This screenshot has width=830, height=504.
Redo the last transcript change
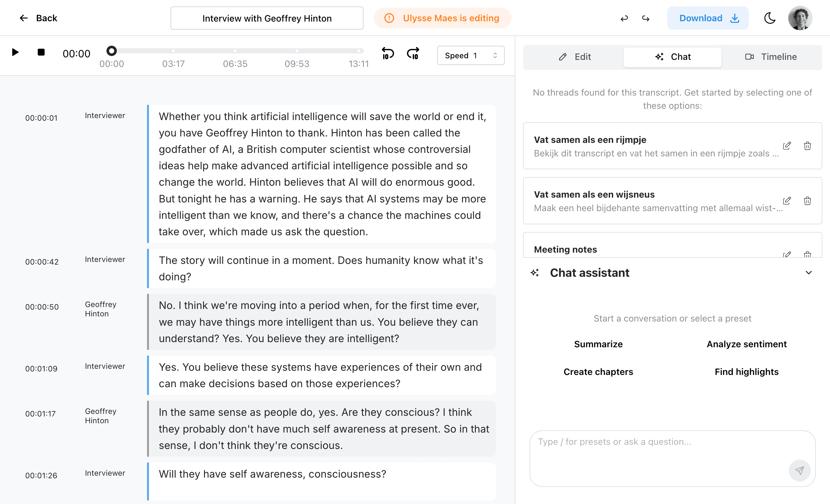(645, 18)
